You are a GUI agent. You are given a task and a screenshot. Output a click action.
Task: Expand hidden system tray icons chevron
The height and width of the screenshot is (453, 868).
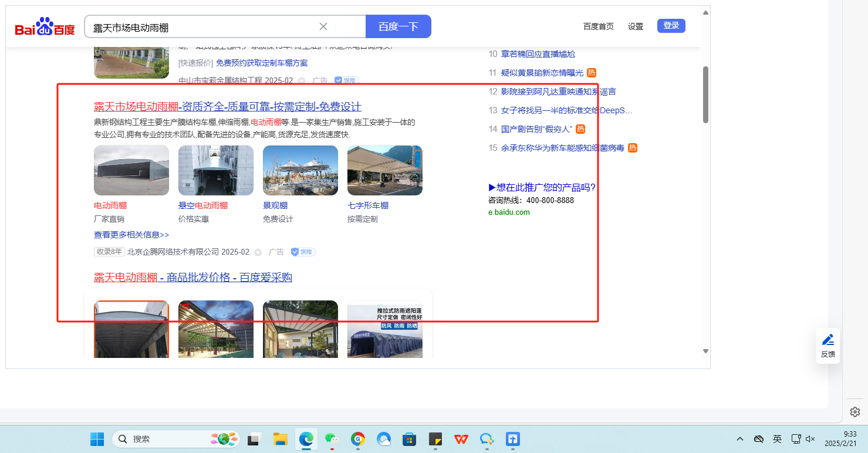click(740, 439)
